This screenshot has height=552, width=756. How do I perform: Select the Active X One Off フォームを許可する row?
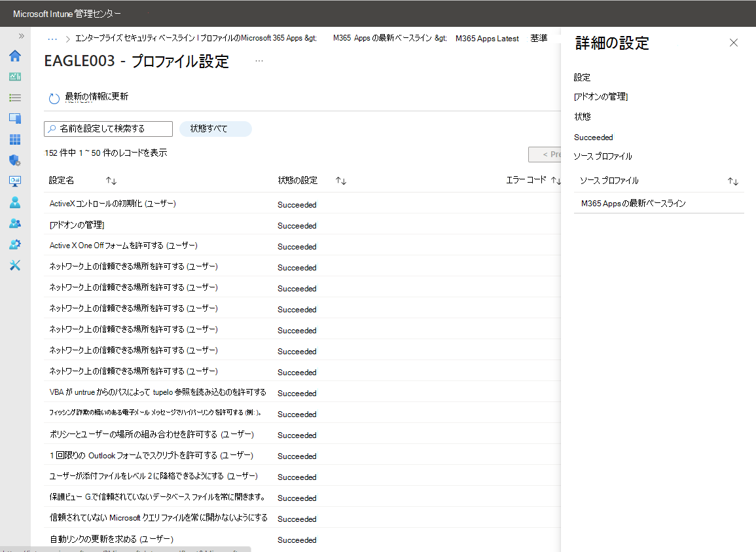(302, 246)
